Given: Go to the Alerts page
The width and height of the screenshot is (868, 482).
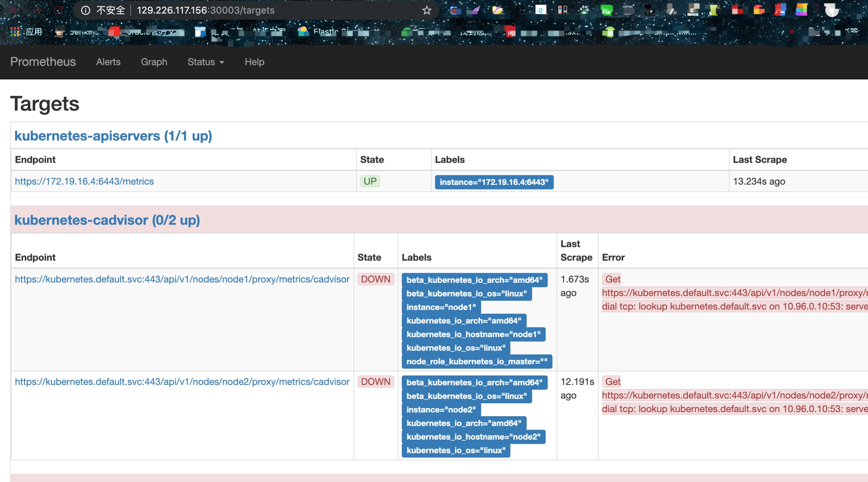Looking at the screenshot, I should 108,62.
